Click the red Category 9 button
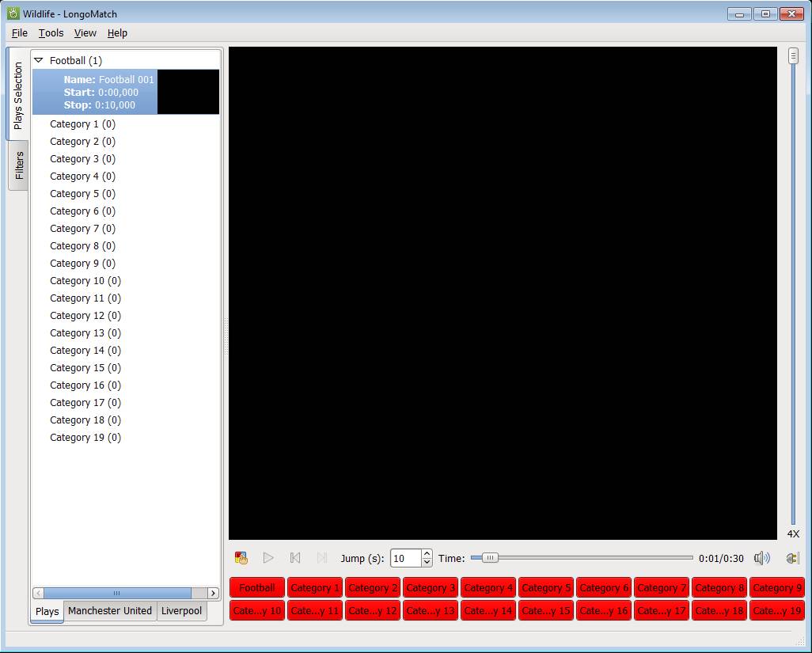 pos(777,588)
